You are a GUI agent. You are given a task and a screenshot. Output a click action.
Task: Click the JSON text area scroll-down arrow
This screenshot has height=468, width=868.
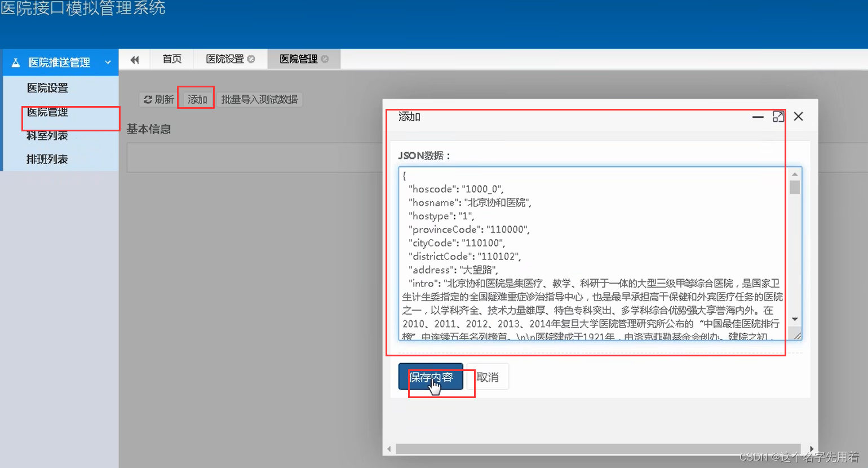pos(795,319)
